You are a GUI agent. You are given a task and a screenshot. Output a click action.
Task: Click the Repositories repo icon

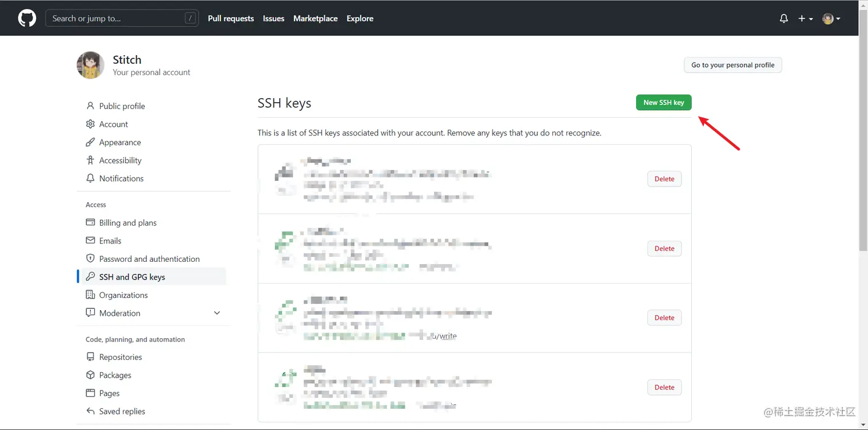(x=90, y=357)
